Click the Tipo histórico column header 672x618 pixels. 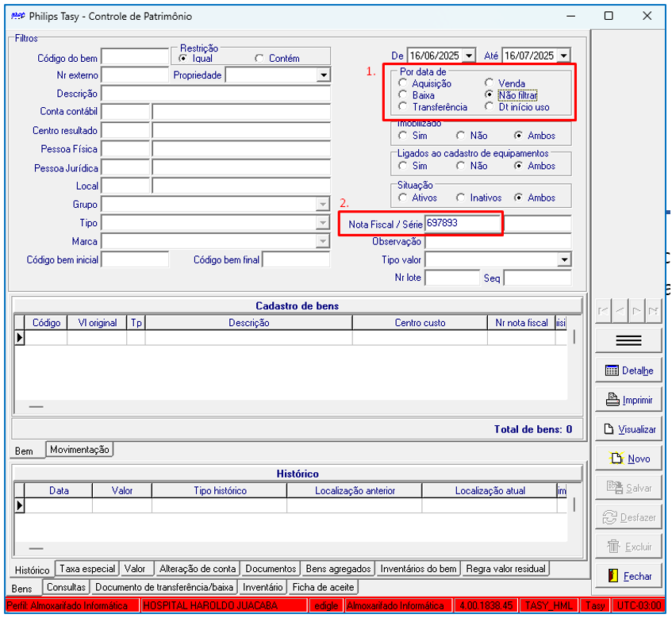(x=220, y=491)
